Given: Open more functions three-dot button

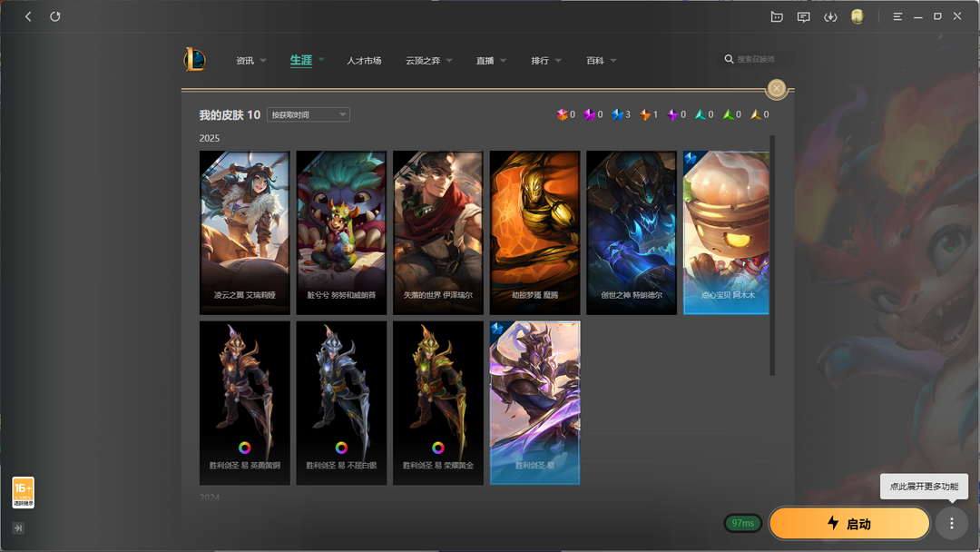Looking at the screenshot, I should [952, 523].
